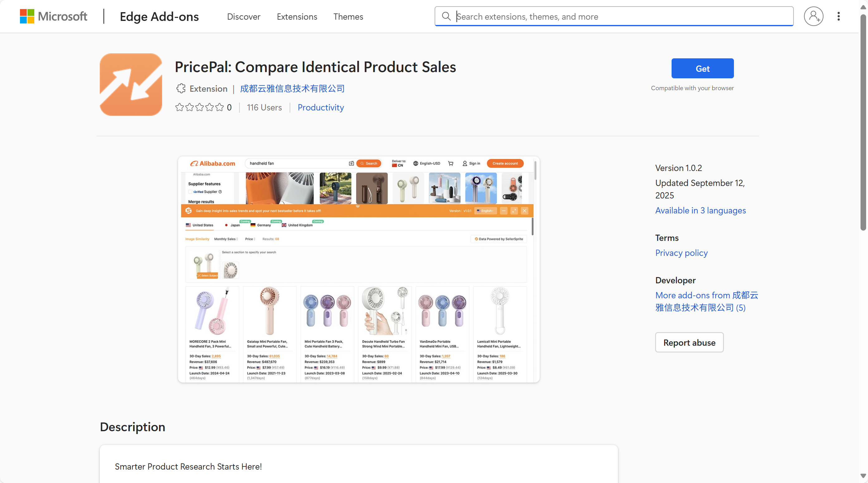Open the user account sign-in icon

point(813,16)
